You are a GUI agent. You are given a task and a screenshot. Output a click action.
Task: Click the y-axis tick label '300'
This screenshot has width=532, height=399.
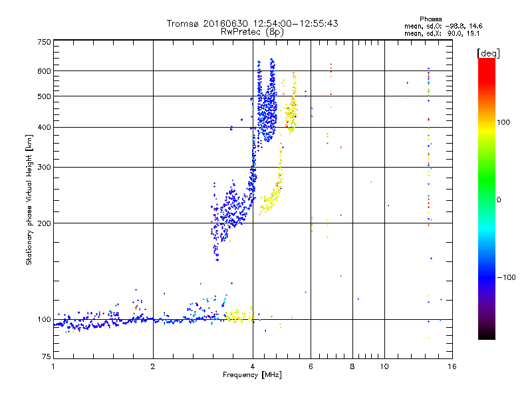coord(44,167)
